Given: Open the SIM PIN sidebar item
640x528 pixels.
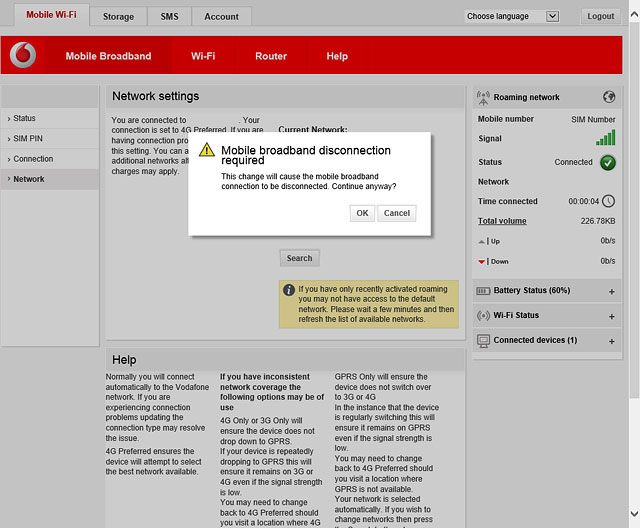Looking at the screenshot, I should 50,139.
